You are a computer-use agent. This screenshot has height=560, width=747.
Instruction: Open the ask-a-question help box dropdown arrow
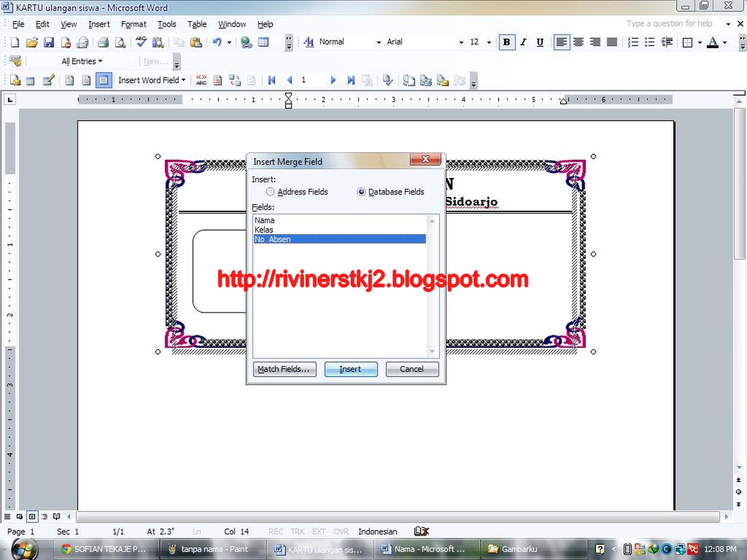click(x=728, y=24)
